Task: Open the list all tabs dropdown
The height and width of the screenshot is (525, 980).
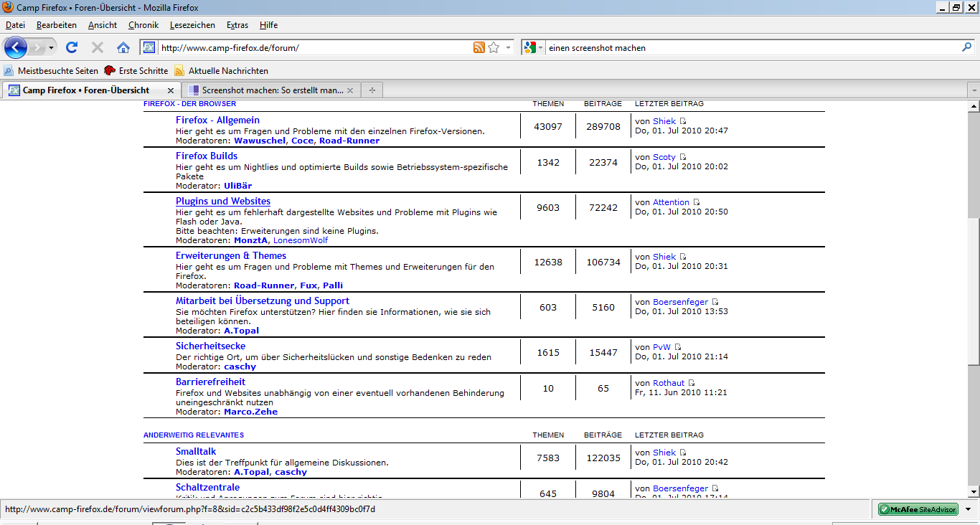Action: point(973,90)
